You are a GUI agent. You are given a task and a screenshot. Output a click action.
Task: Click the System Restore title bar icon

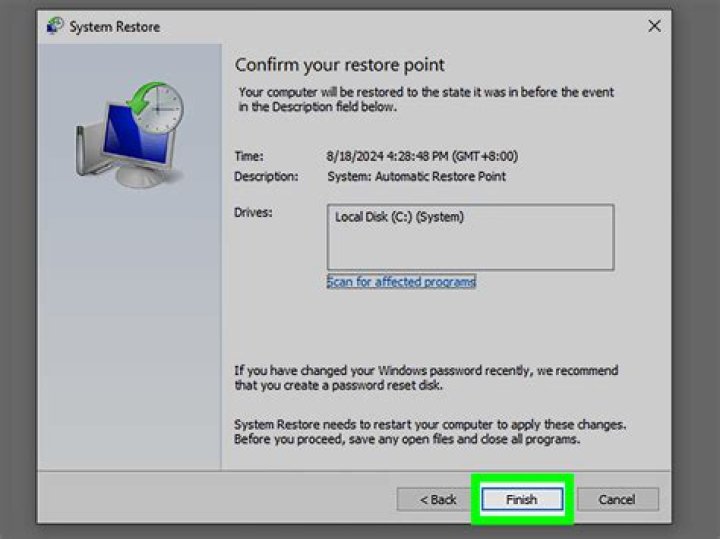click(55, 26)
